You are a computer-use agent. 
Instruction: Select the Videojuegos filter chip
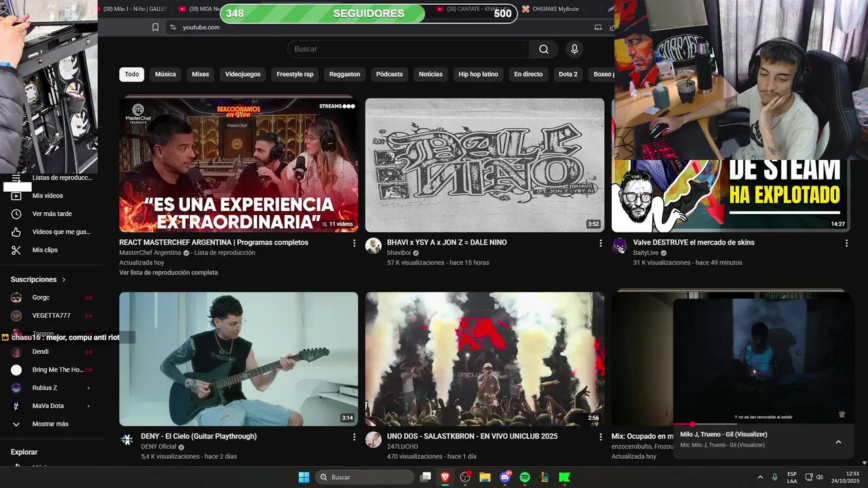tap(243, 75)
